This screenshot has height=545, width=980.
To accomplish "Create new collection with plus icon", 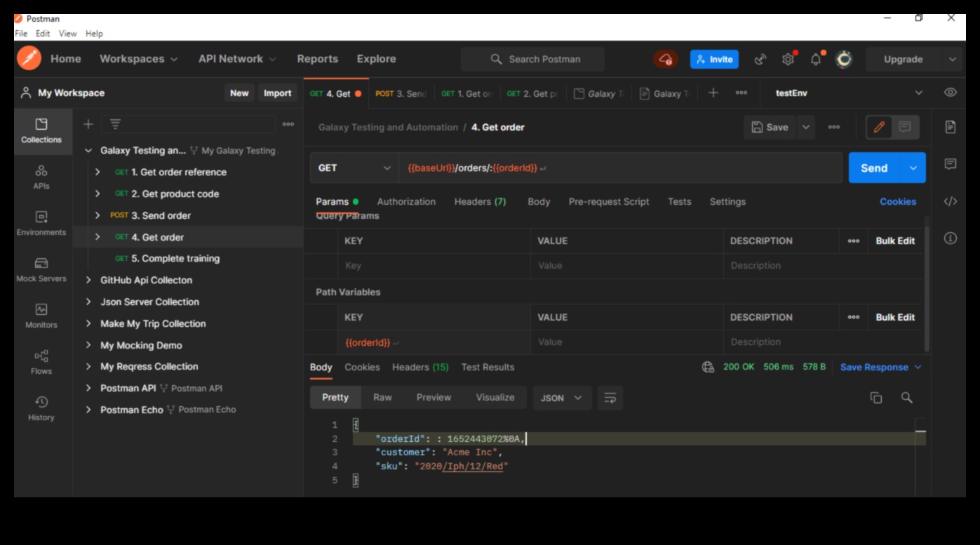I will [88, 124].
